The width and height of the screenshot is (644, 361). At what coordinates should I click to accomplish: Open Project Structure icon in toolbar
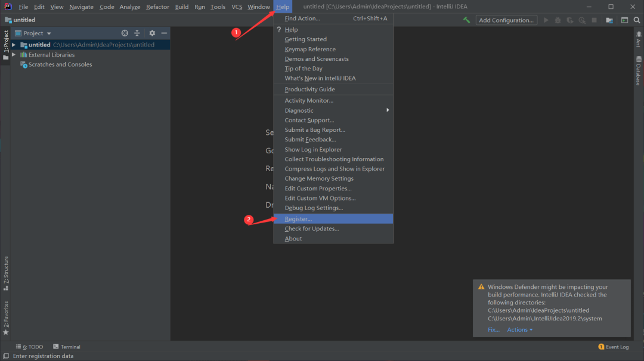[x=609, y=20]
